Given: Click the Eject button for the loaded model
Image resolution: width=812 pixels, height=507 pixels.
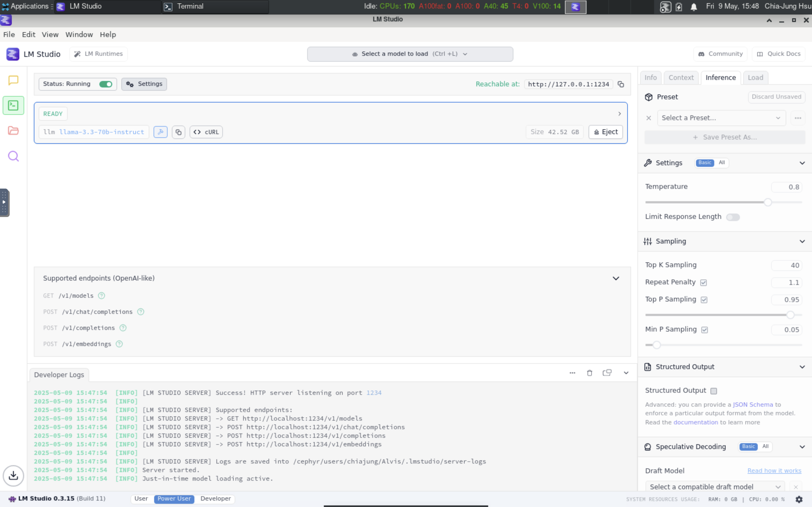Looking at the screenshot, I should click(x=605, y=132).
